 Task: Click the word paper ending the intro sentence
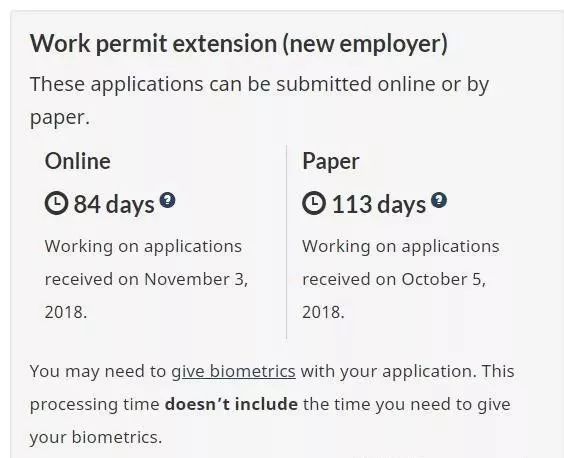60,118
